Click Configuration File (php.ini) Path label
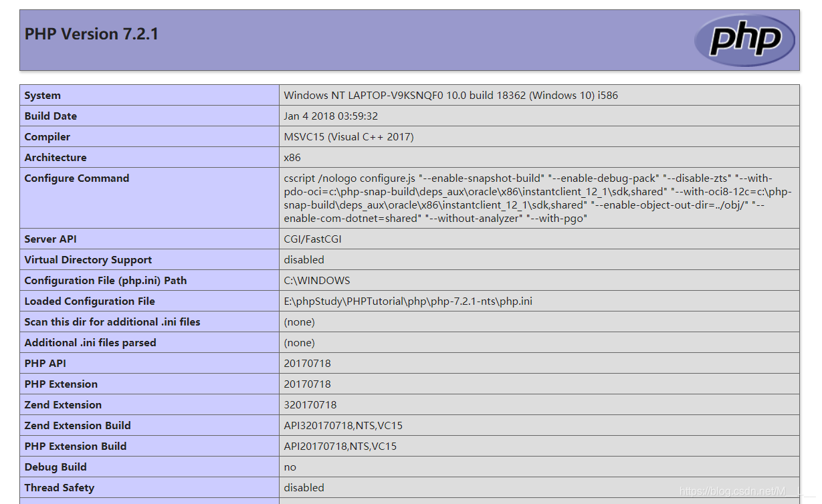Viewport: 822px width, 504px height. (106, 281)
